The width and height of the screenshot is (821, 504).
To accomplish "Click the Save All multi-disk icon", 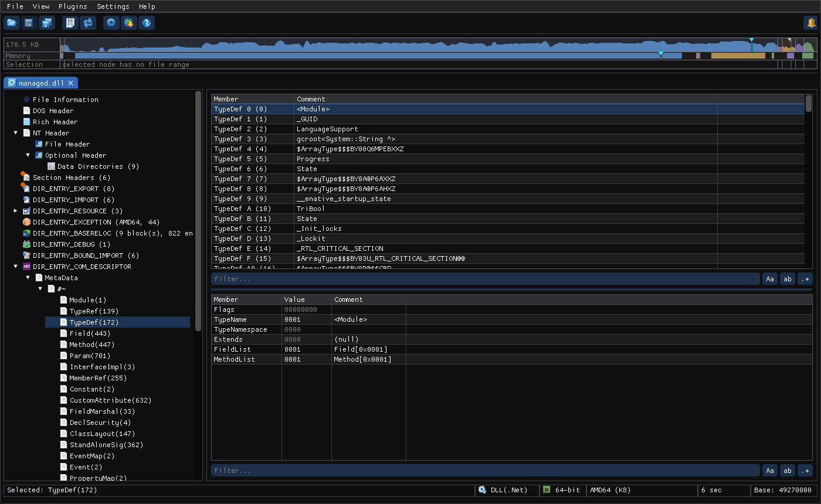I will (x=47, y=23).
